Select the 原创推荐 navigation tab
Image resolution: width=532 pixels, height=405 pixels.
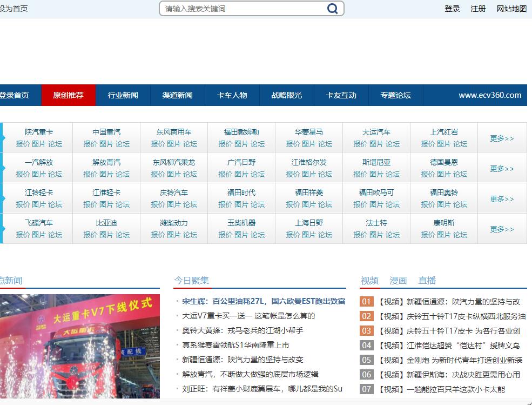69,95
